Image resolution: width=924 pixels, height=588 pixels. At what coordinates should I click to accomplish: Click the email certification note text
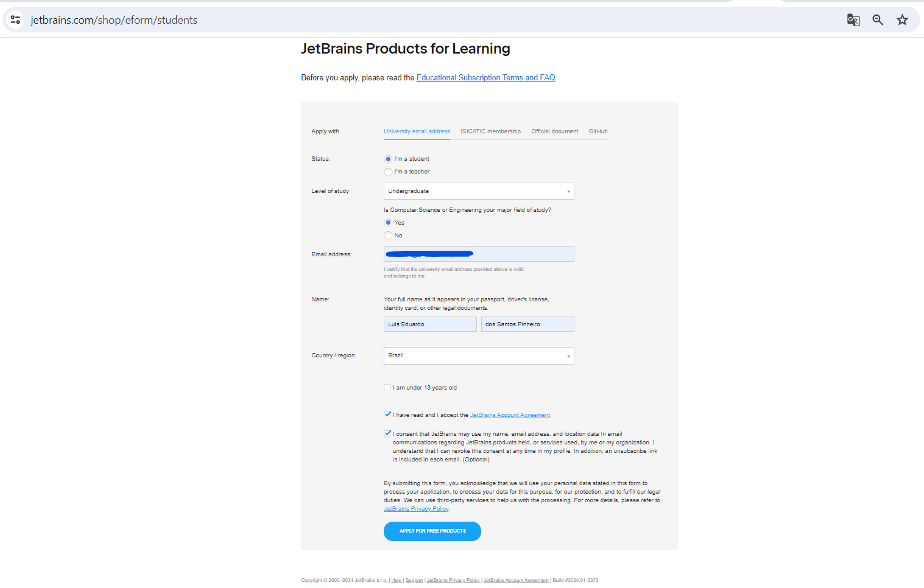(454, 273)
